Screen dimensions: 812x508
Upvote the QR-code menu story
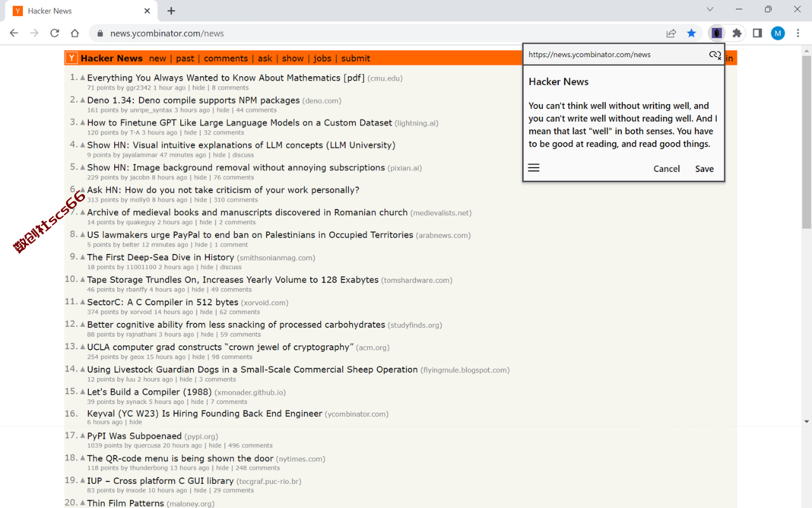click(82, 458)
